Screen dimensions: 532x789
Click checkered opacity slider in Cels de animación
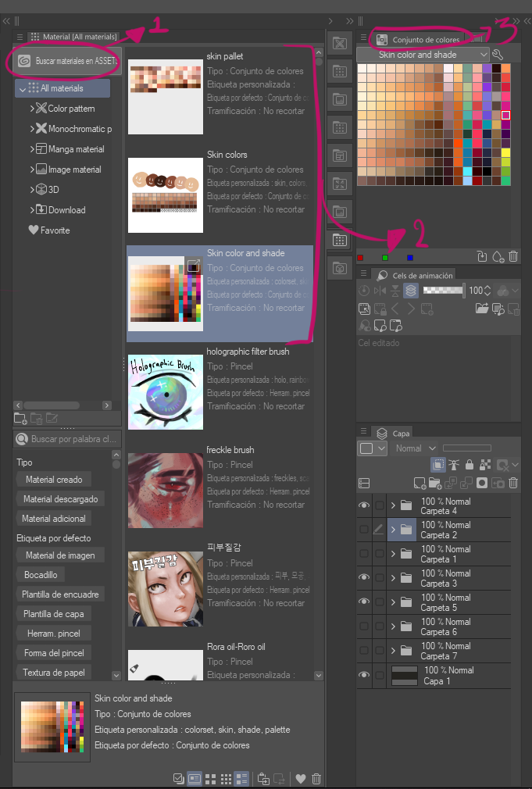pos(443,290)
